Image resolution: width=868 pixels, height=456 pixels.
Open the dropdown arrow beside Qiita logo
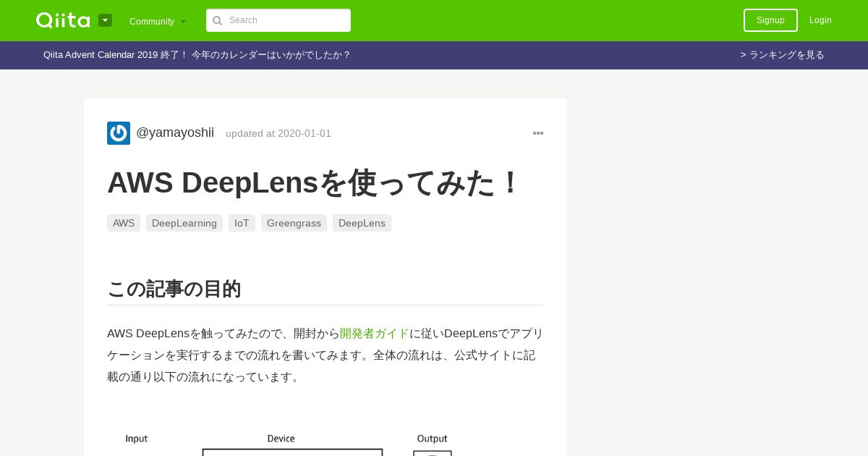coord(106,20)
